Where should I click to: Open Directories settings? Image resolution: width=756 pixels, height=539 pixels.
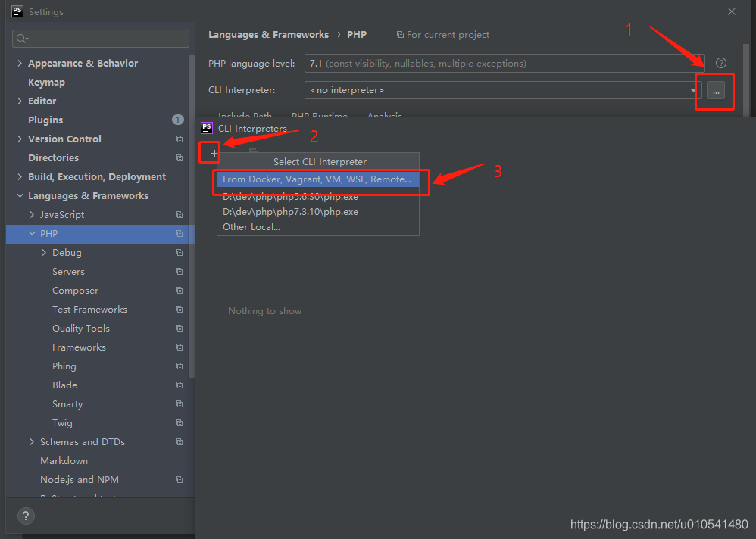point(53,158)
